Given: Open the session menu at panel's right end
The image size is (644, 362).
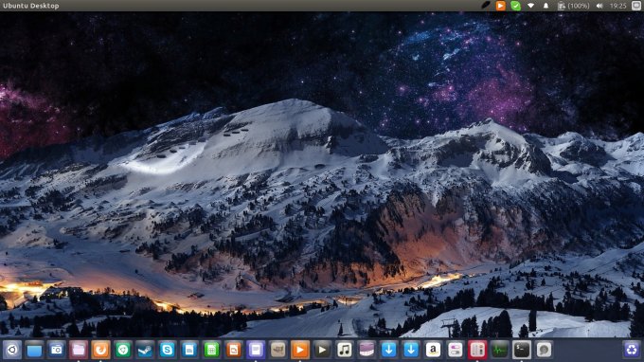Looking at the screenshot, I should point(636,6).
